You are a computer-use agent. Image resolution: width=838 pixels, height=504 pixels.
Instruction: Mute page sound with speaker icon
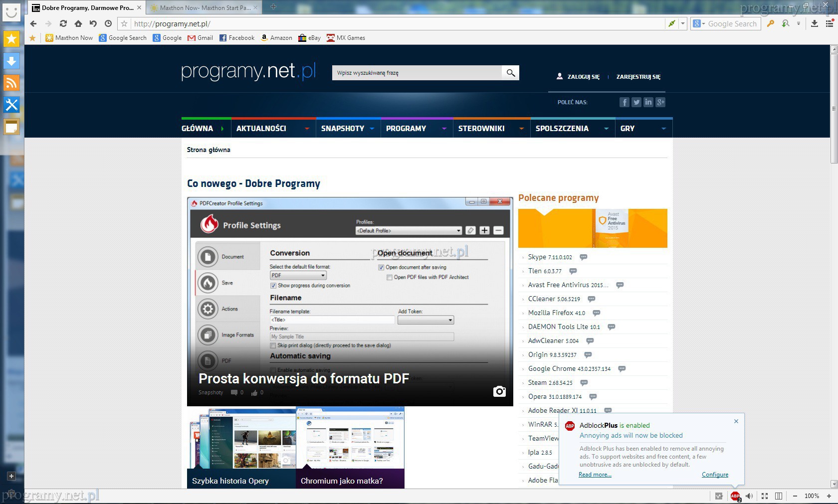point(749,496)
